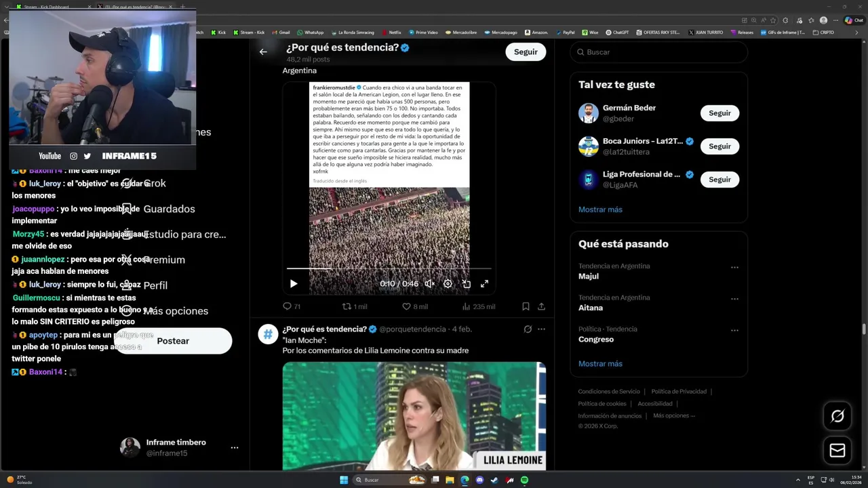868x488 pixels.
Task: Open the PayPal bookmark
Action: (x=565, y=32)
